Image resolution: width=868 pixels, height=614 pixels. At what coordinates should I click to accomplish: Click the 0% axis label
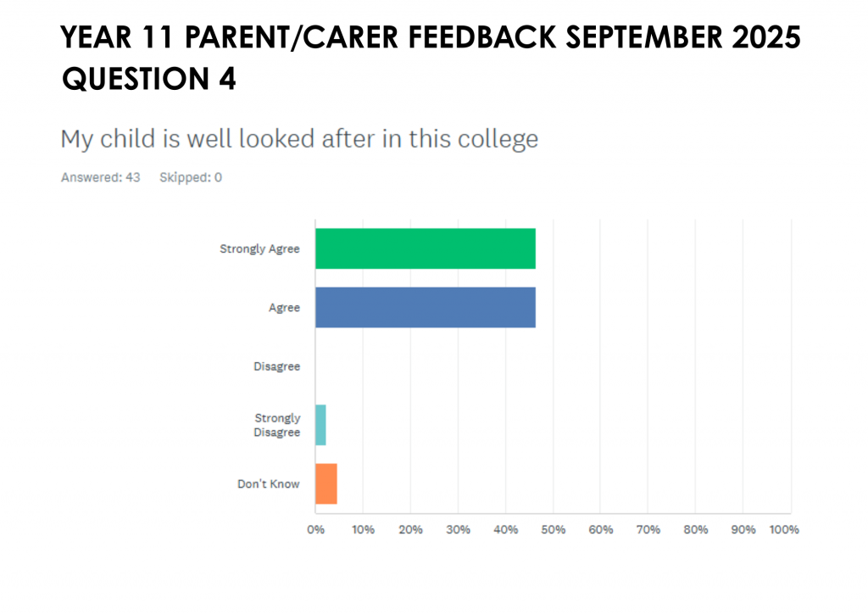click(315, 529)
